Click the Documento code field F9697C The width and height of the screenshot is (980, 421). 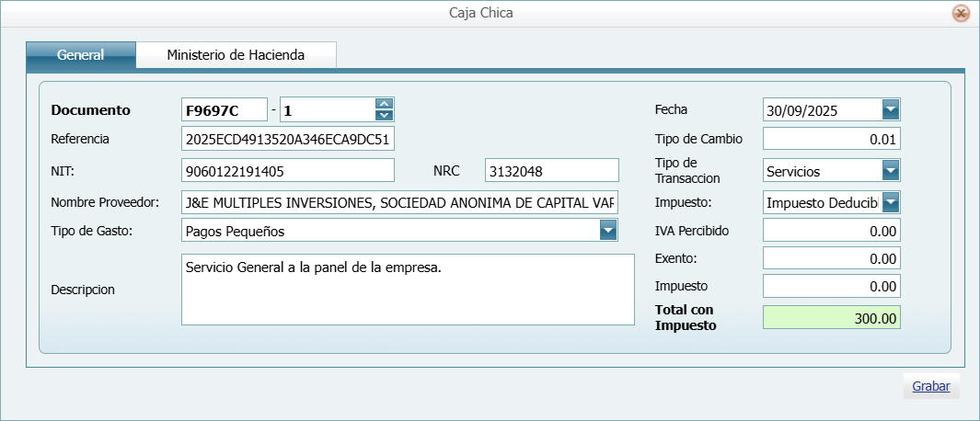pyautogui.click(x=225, y=110)
